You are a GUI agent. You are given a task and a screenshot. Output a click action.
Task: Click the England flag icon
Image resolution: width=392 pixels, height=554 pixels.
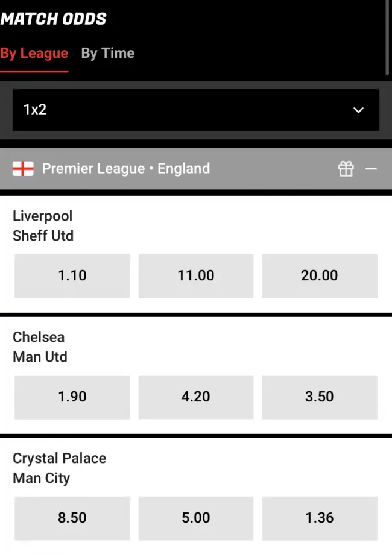(23, 169)
